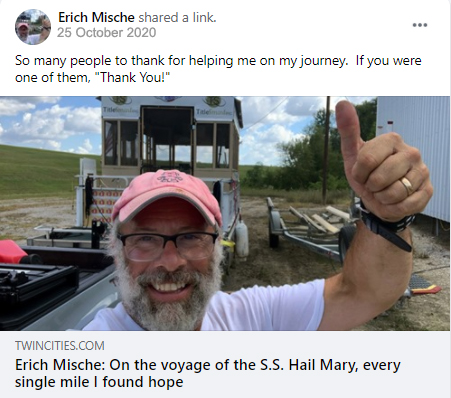Open the shared link preview photo
This screenshot has height=398, width=451.
225,213
